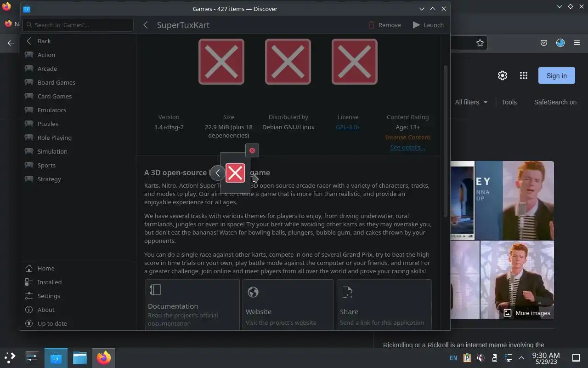Open the Installed applications list

(x=78, y=282)
